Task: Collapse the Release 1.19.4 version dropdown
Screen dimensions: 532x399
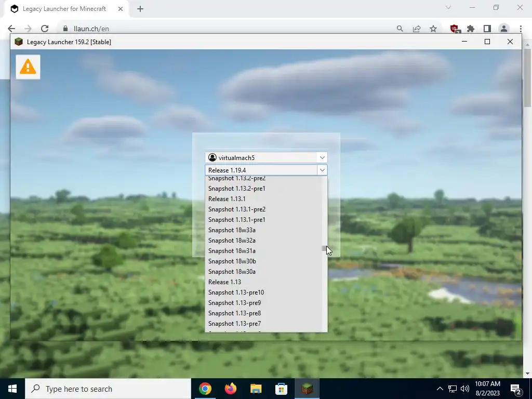Action: 322,170
